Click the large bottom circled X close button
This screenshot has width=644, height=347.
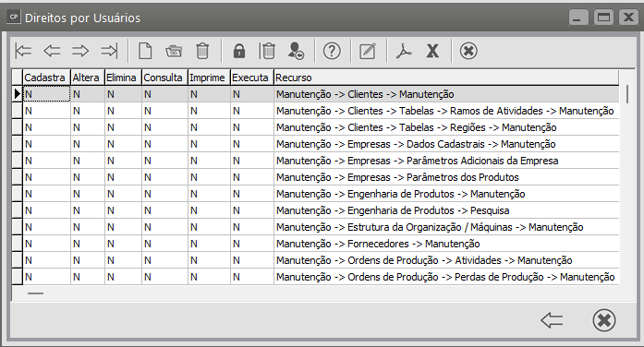click(604, 320)
